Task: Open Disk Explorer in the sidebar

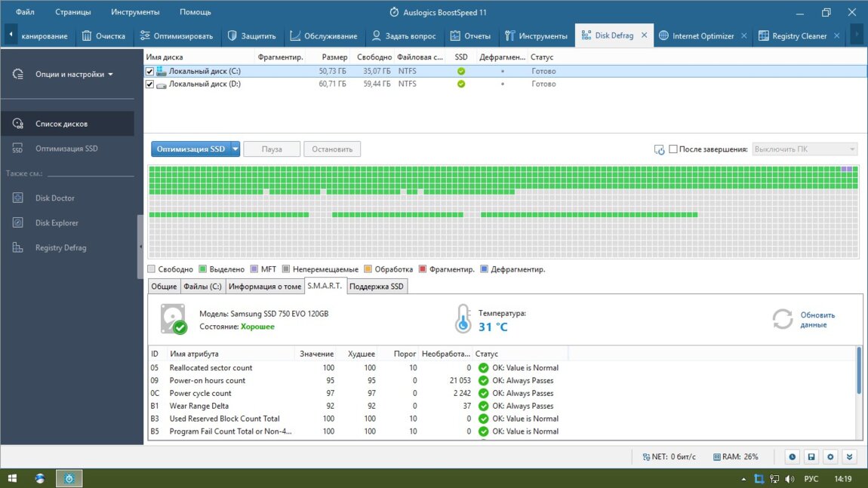Action: click(56, 223)
